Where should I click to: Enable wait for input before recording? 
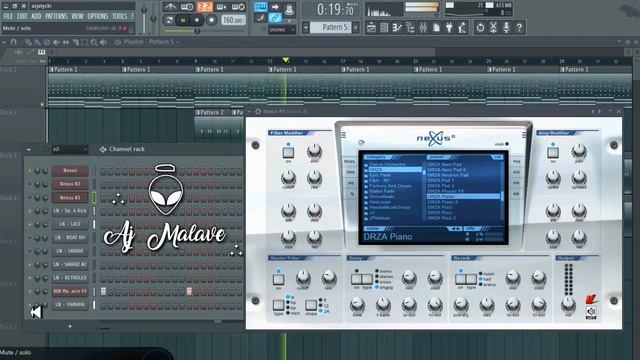[x=187, y=7]
